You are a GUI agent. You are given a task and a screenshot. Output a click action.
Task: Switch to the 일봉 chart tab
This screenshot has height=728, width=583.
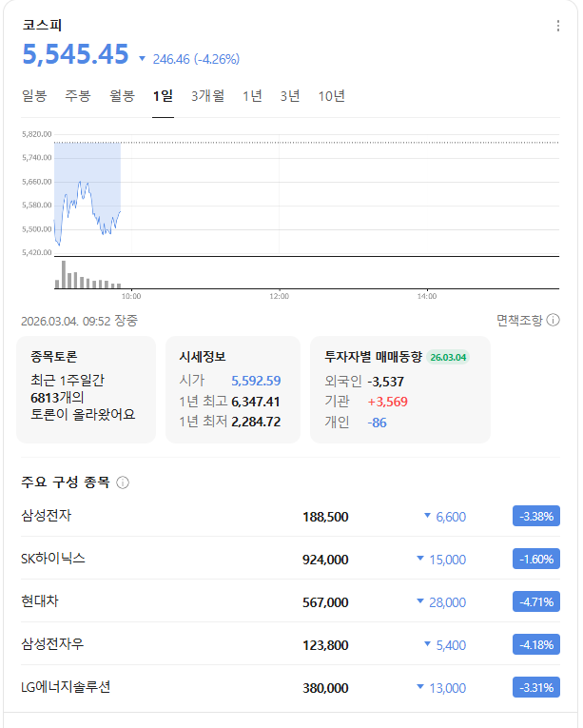pyautogui.click(x=34, y=96)
